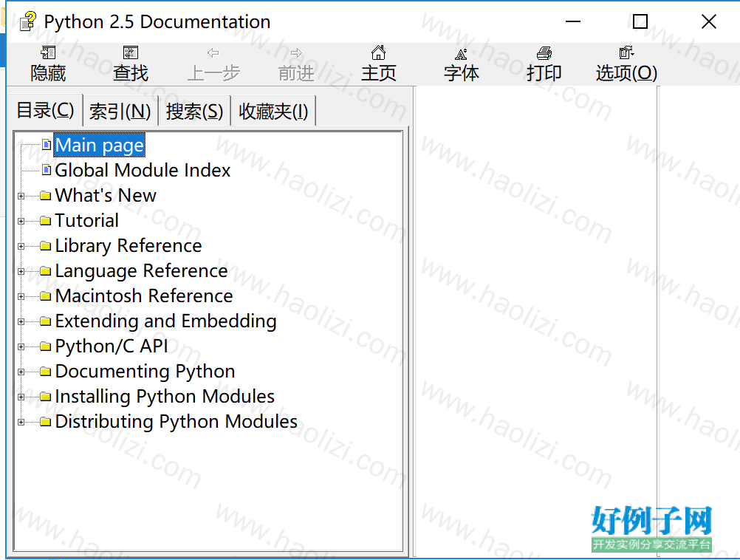The image size is (740, 560).
Task: Click the 上一步 (Back) arrow icon
Action: click(213, 53)
